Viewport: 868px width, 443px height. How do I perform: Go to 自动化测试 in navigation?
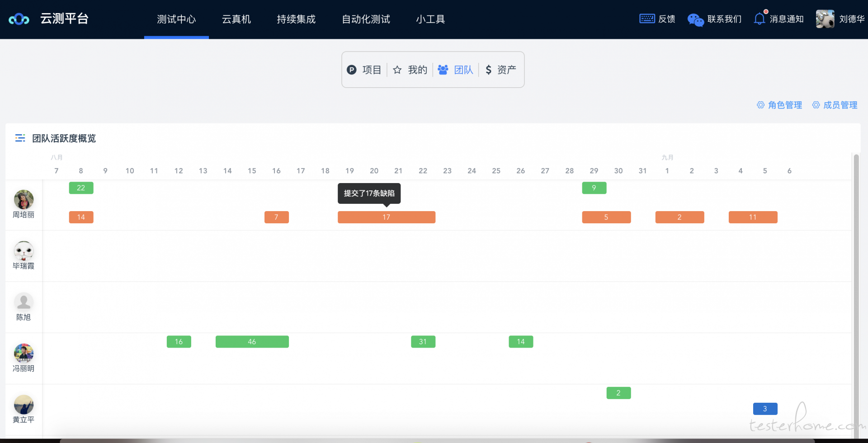(366, 19)
